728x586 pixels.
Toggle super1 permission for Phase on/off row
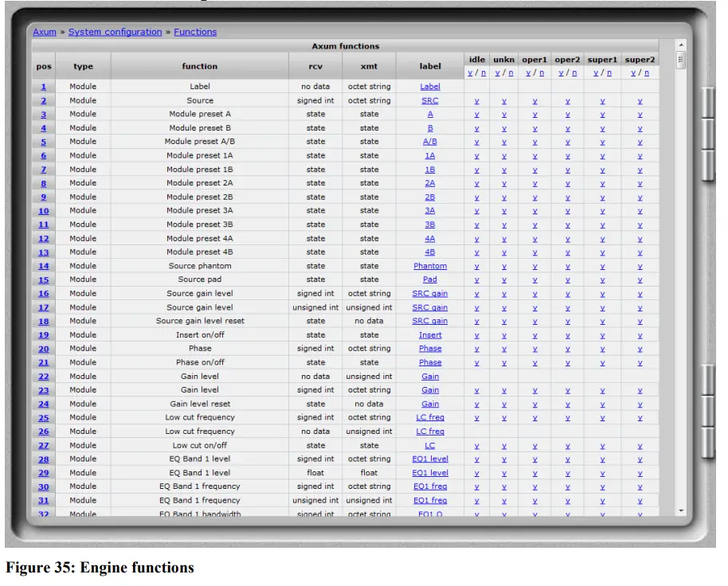[602, 362]
